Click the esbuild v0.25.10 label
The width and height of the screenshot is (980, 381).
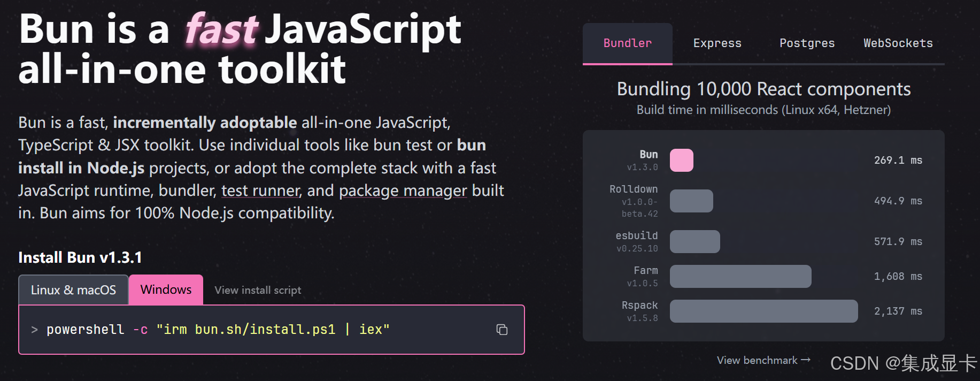[x=637, y=242]
